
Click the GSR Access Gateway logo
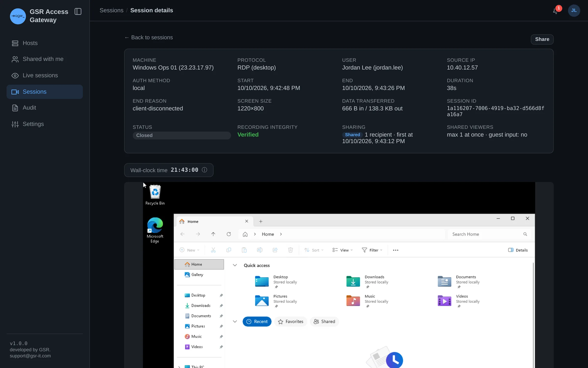pyautogui.click(x=18, y=16)
